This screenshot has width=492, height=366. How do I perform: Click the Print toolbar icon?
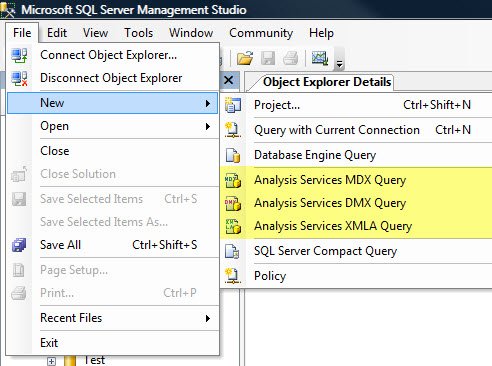click(x=290, y=58)
